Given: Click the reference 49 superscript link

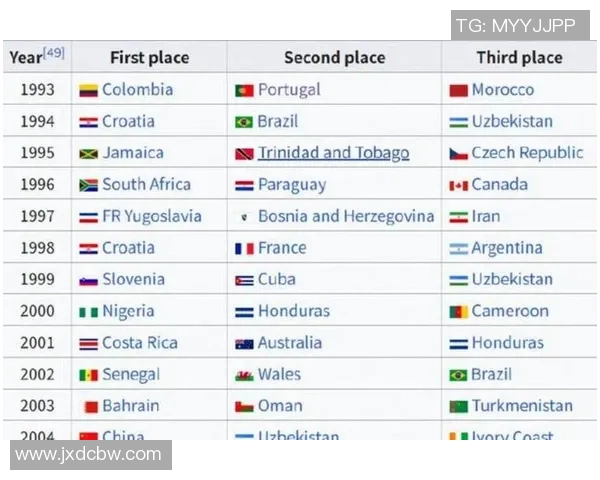Looking at the screenshot, I should tap(54, 53).
